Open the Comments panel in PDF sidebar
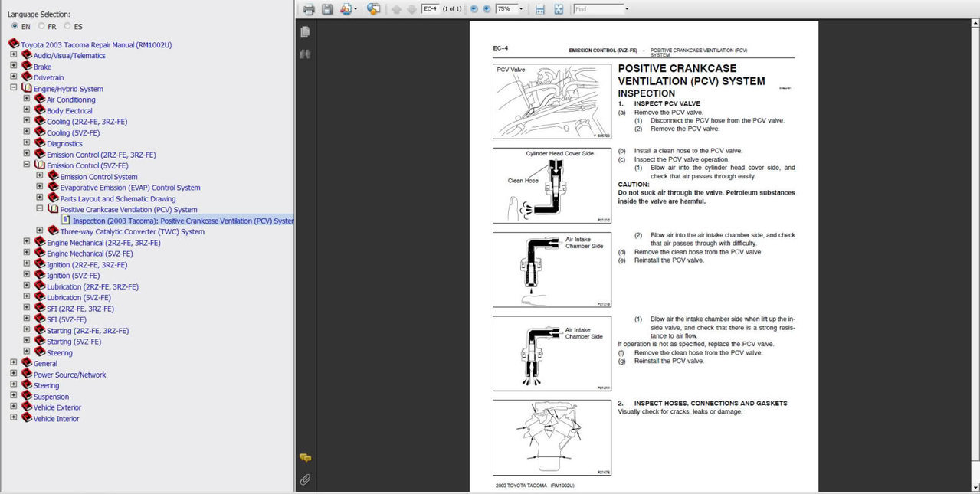 pos(305,457)
